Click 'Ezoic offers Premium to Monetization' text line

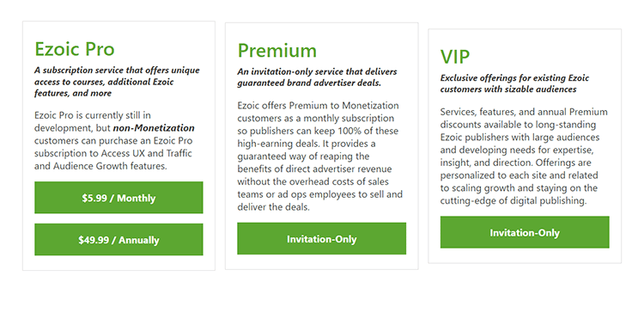click(x=318, y=106)
